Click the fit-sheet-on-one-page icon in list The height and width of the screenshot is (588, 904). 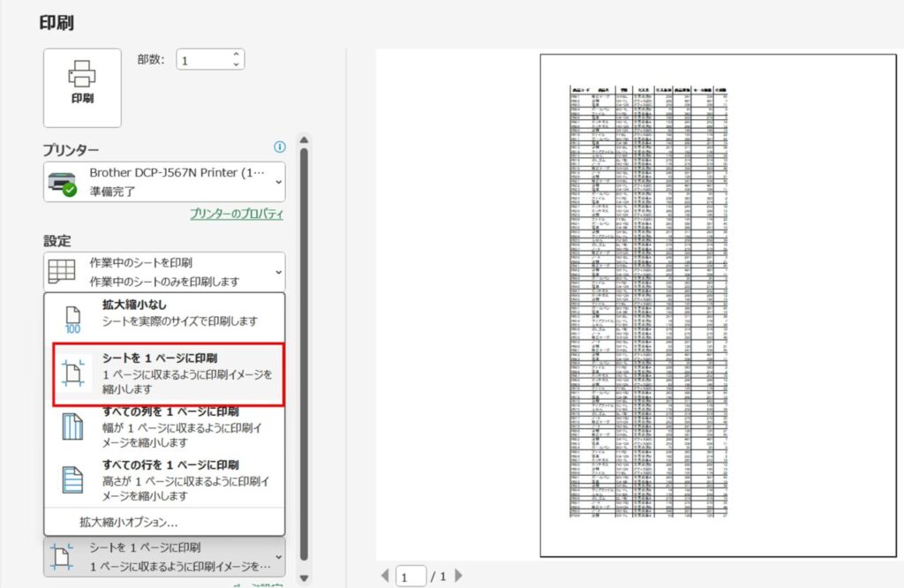coord(73,373)
